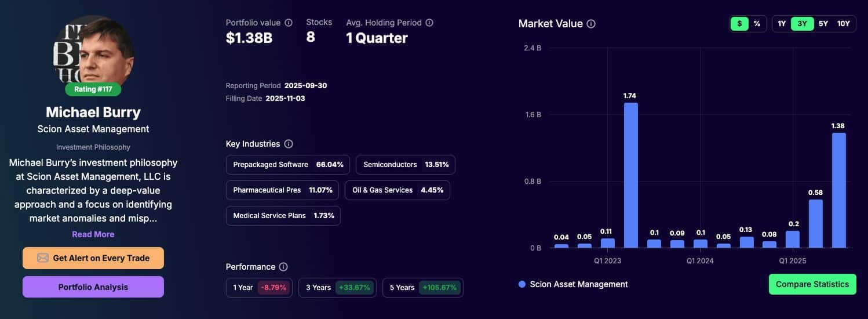The height and width of the screenshot is (319, 868).
Task: Click the blue Scion Asset Management legend dot
Action: [x=522, y=284]
